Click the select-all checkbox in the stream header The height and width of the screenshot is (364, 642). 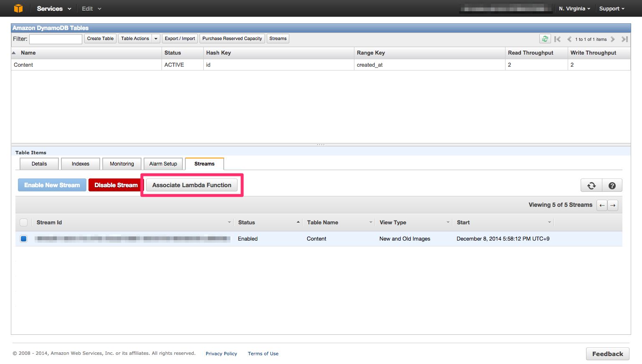tap(23, 222)
